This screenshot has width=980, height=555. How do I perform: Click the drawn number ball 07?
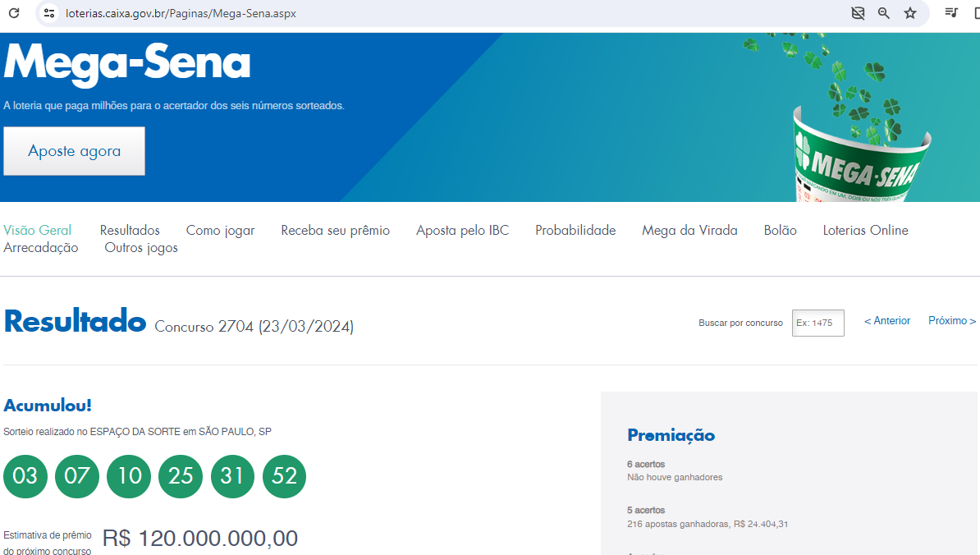tap(77, 476)
